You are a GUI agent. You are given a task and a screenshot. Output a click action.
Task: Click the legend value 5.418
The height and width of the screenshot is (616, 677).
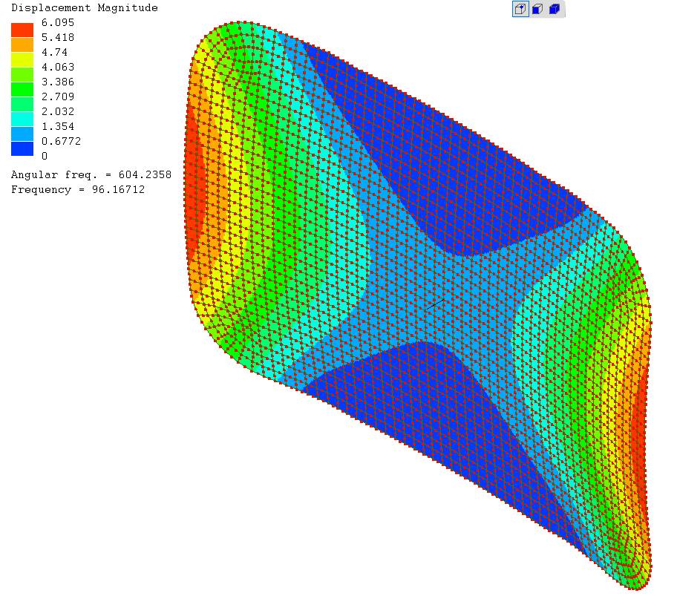click(58, 38)
